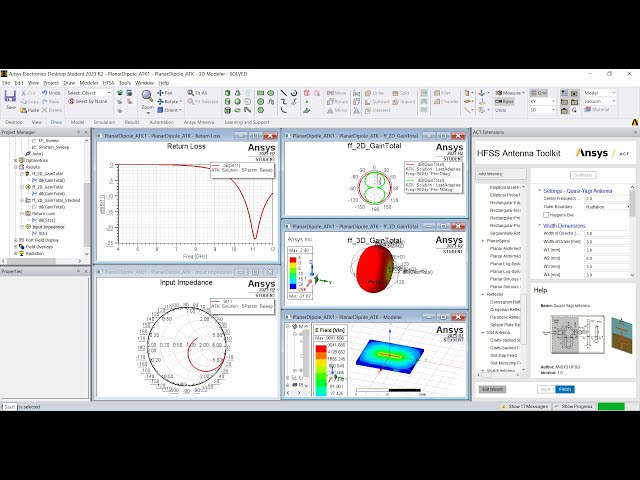Select the Radiation tree node

click(x=35, y=253)
